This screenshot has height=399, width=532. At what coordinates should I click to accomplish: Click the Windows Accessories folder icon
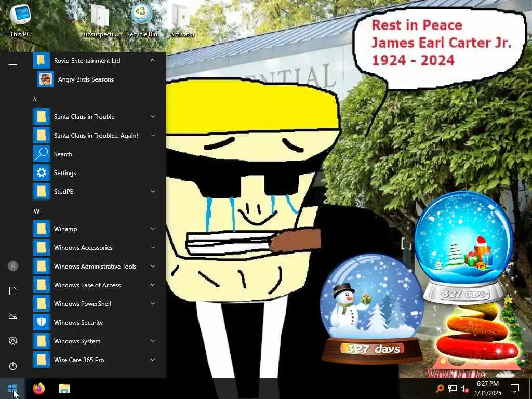(x=42, y=248)
